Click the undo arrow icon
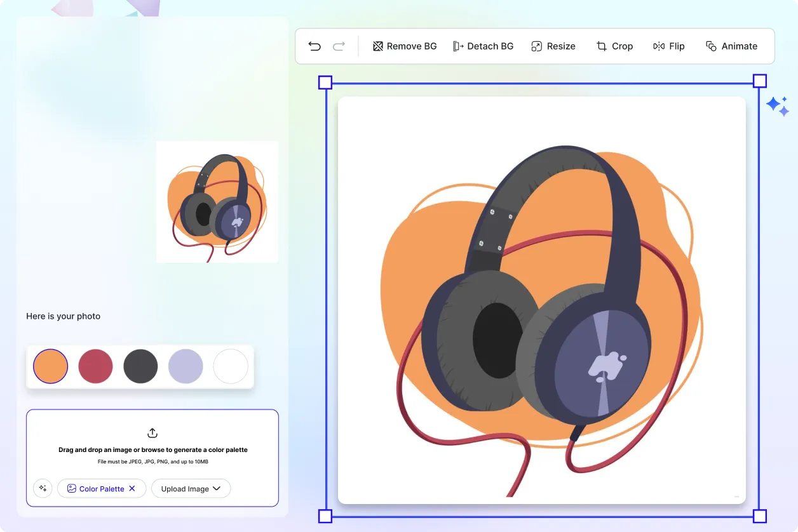The width and height of the screenshot is (798, 532). click(x=314, y=46)
